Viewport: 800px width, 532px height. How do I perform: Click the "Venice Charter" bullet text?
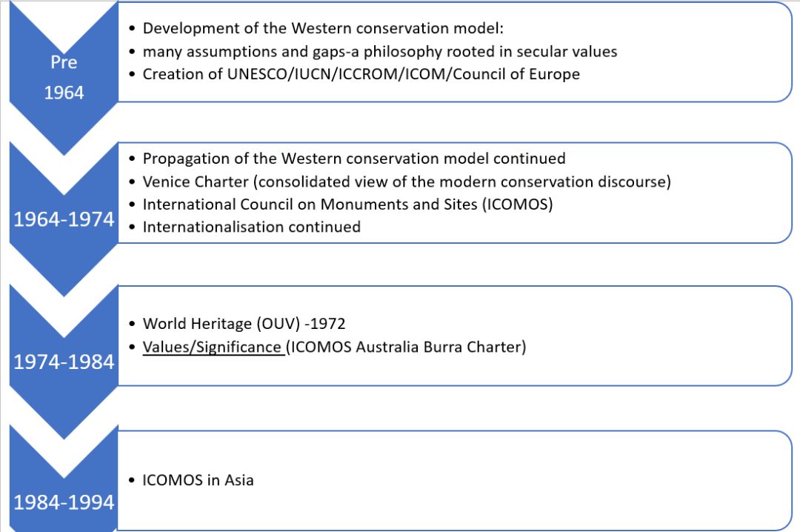tap(407, 182)
